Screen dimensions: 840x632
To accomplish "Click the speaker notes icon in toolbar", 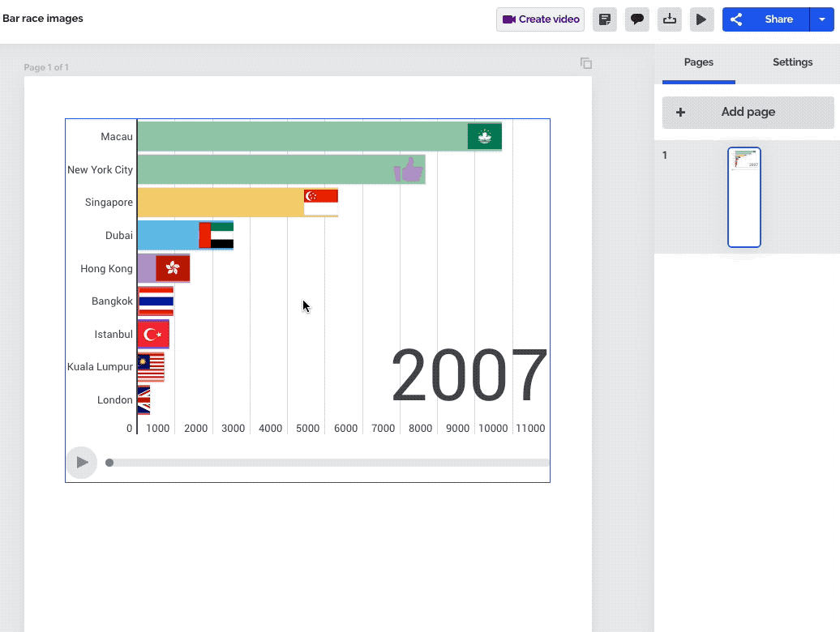I will click(x=605, y=19).
